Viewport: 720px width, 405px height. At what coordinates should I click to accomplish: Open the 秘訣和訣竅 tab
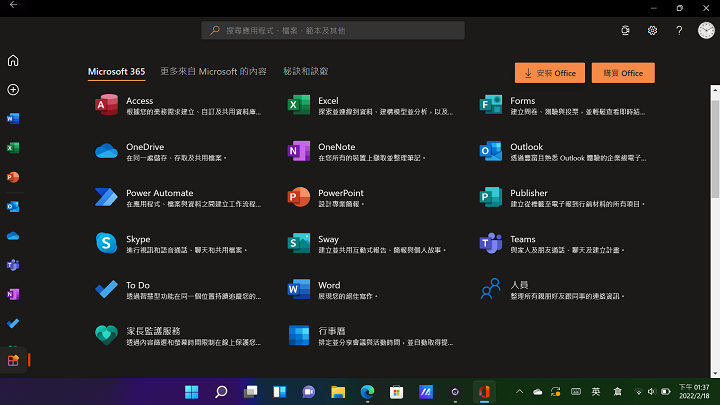(x=305, y=72)
